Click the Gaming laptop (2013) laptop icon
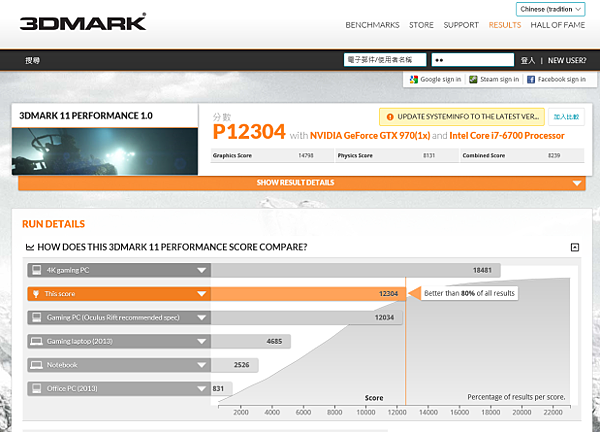Viewport: 600px width, 432px height. coord(36,341)
